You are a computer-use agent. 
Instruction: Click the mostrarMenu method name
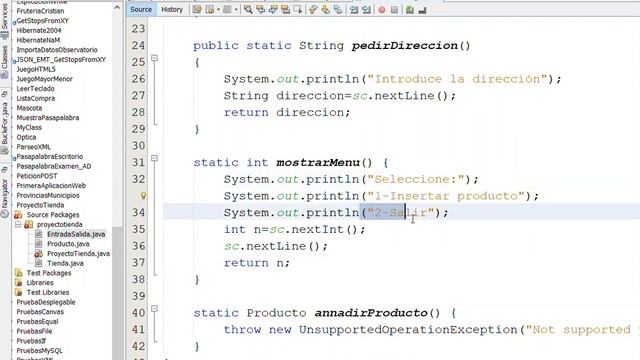[318, 162]
